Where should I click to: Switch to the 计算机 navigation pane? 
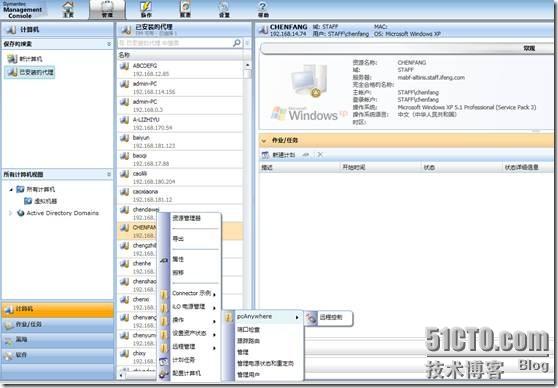(58, 309)
